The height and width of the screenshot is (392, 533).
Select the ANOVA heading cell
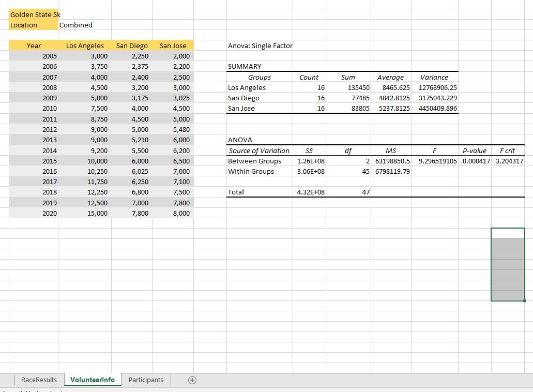coord(238,140)
